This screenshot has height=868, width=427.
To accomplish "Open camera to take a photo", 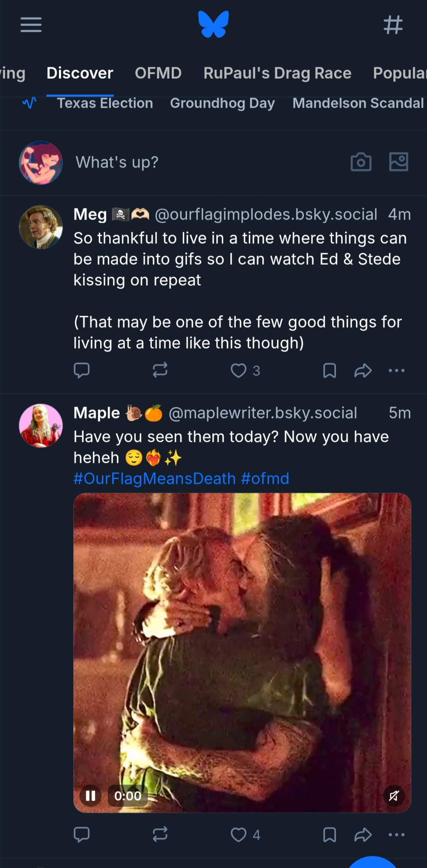I will (361, 162).
